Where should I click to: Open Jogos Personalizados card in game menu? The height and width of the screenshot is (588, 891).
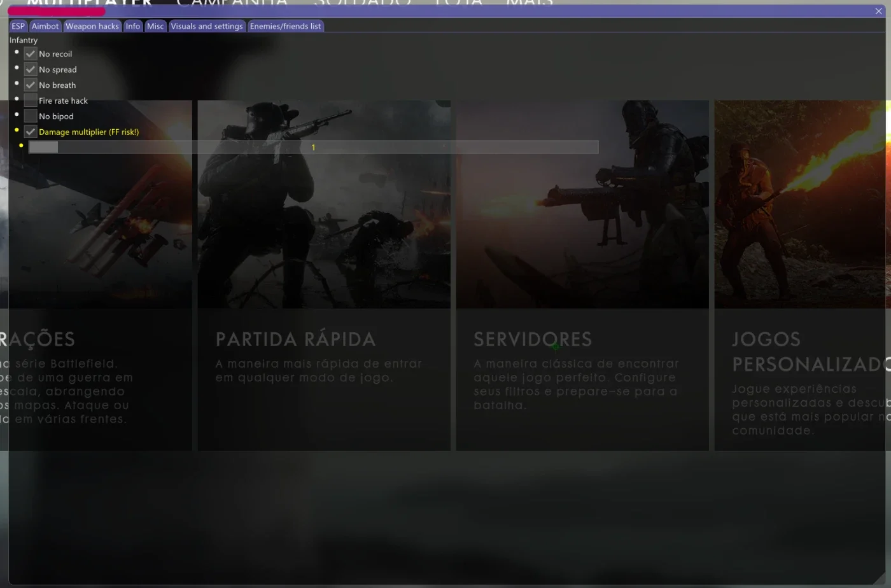[x=803, y=275]
